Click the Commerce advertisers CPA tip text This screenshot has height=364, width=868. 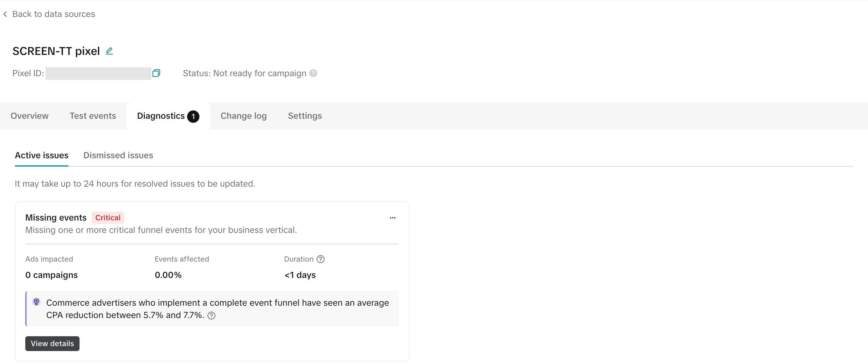point(218,309)
